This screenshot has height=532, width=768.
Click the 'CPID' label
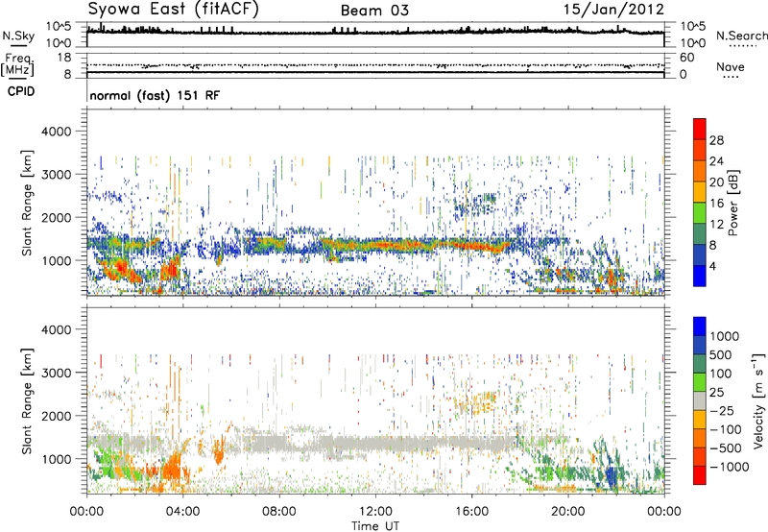[21, 91]
